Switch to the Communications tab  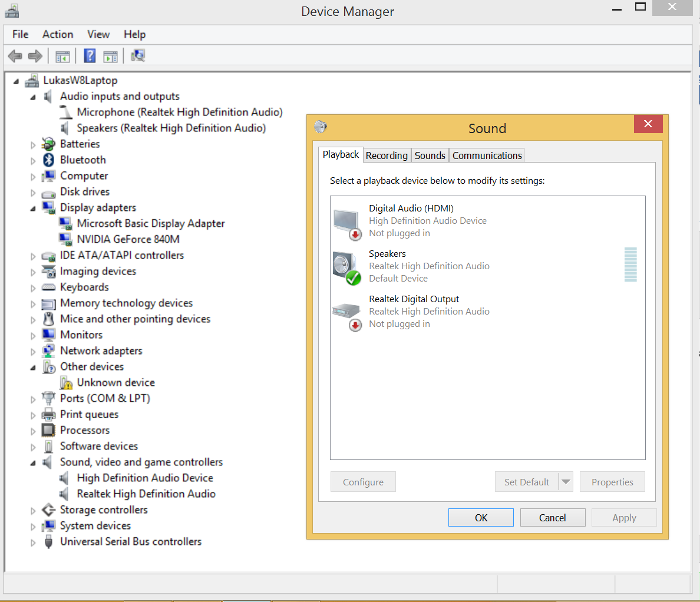coord(487,156)
